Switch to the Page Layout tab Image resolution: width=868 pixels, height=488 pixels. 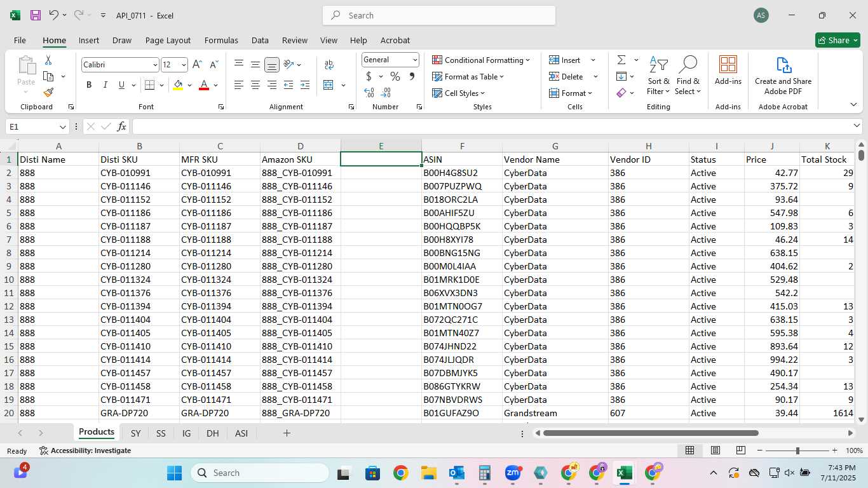(168, 40)
